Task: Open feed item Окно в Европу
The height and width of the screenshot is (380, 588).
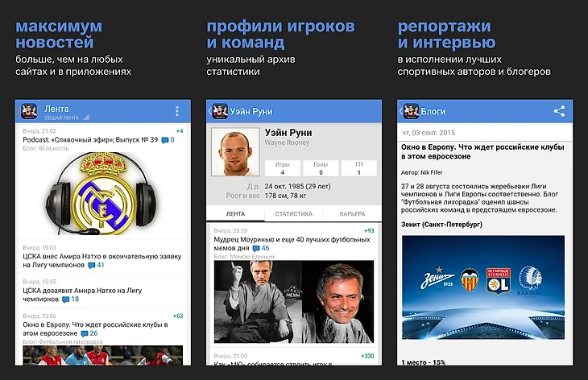Action: 95,328
